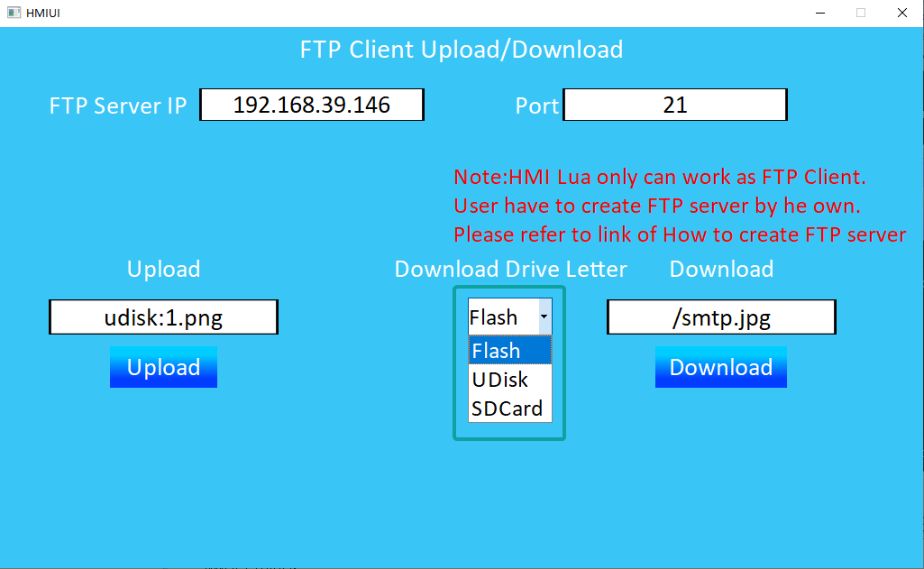Select the udisk:1.png upload path field
Viewport: 924px width, 569px height.
[x=163, y=317]
